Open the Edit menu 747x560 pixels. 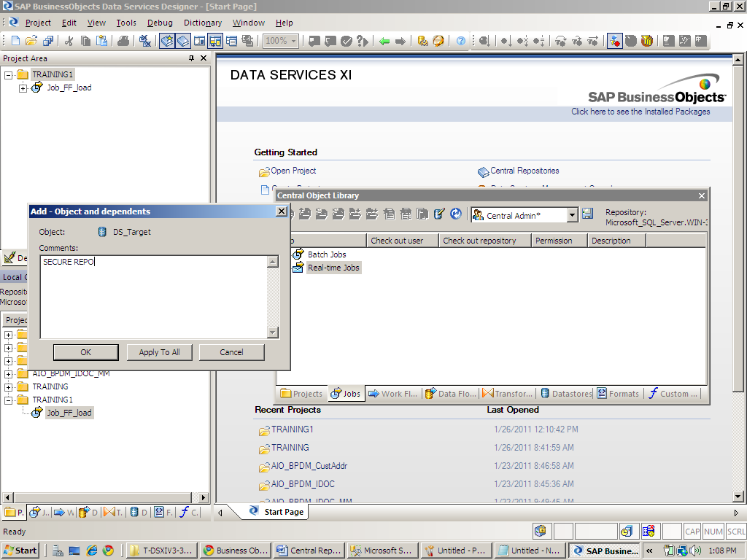(69, 23)
